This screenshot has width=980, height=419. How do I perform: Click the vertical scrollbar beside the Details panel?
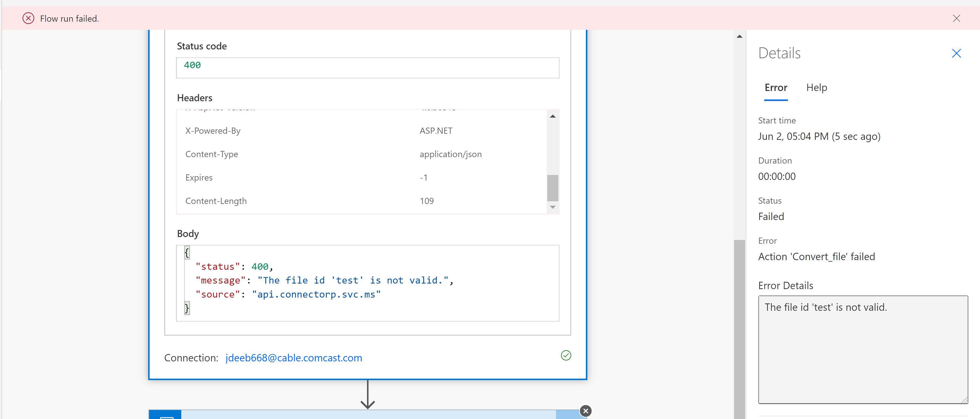[x=739, y=327]
